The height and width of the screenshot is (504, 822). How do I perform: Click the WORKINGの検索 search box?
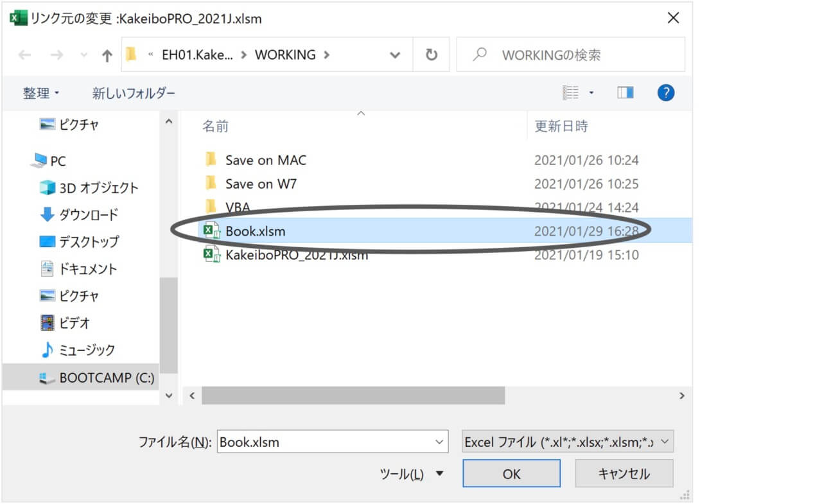570,55
